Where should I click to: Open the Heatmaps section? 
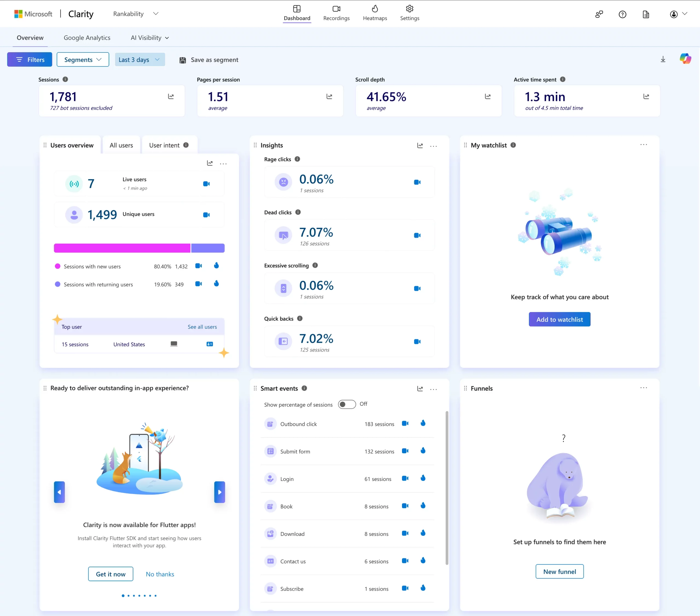[375, 13]
